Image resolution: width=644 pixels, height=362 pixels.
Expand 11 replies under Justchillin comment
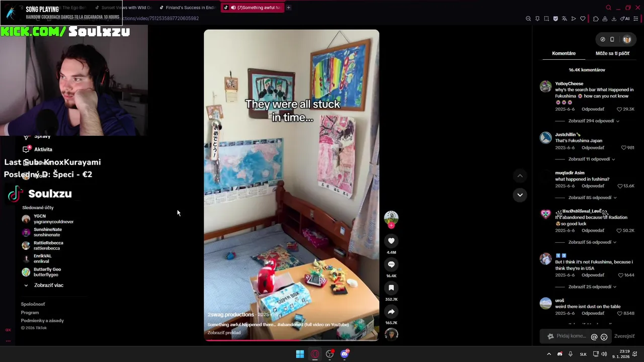(592, 159)
